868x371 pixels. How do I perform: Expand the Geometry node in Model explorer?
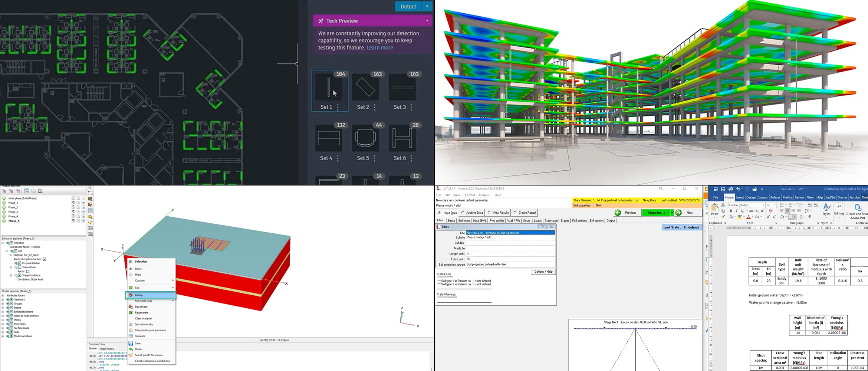[3, 299]
